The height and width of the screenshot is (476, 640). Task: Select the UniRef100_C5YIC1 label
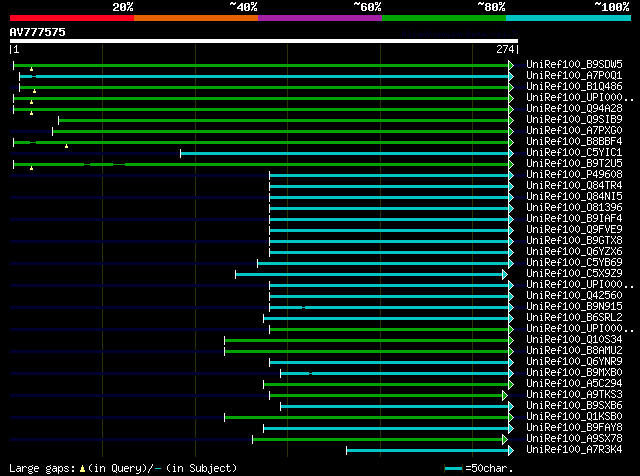click(574, 152)
